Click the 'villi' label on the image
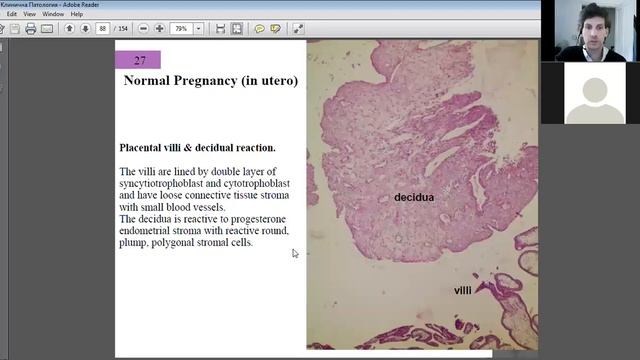 (x=462, y=290)
